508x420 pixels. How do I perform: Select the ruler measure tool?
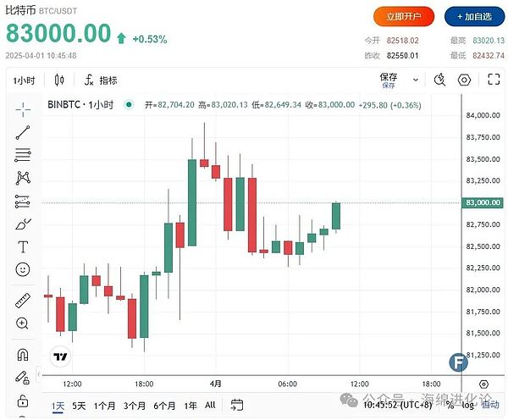click(x=23, y=300)
